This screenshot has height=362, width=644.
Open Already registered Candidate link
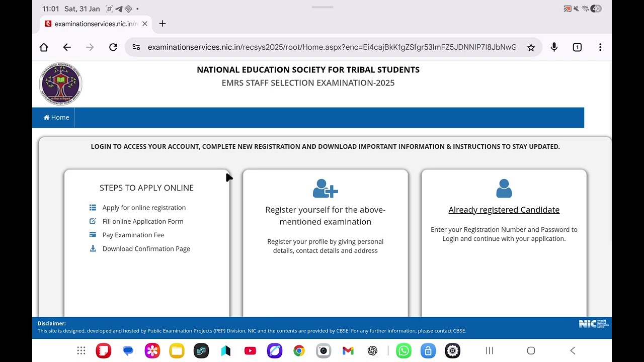(x=504, y=210)
